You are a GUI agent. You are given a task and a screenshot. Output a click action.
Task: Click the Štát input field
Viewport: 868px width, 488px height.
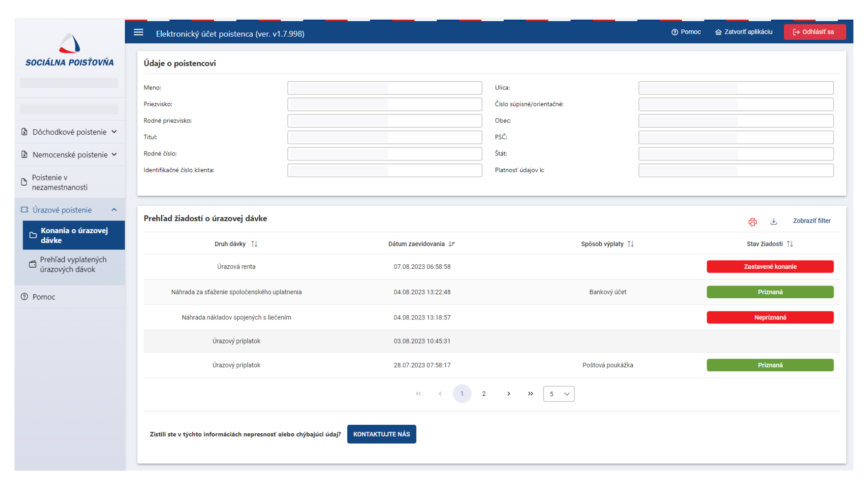pyautogui.click(x=736, y=154)
